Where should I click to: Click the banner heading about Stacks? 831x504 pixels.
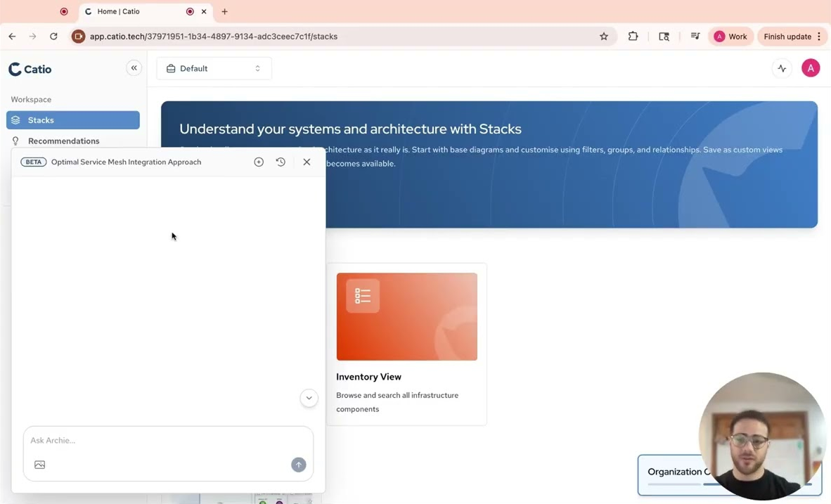coord(350,129)
